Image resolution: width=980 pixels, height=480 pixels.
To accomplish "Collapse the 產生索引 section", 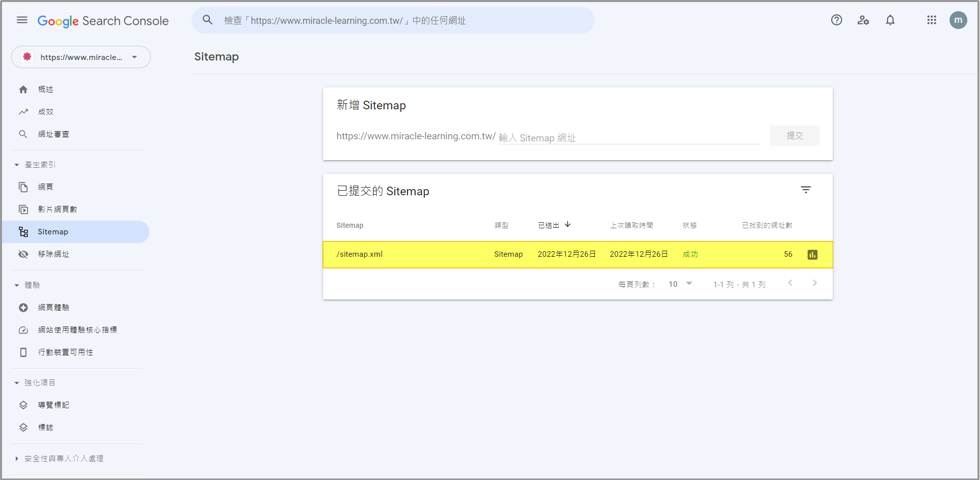I will coord(17,165).
